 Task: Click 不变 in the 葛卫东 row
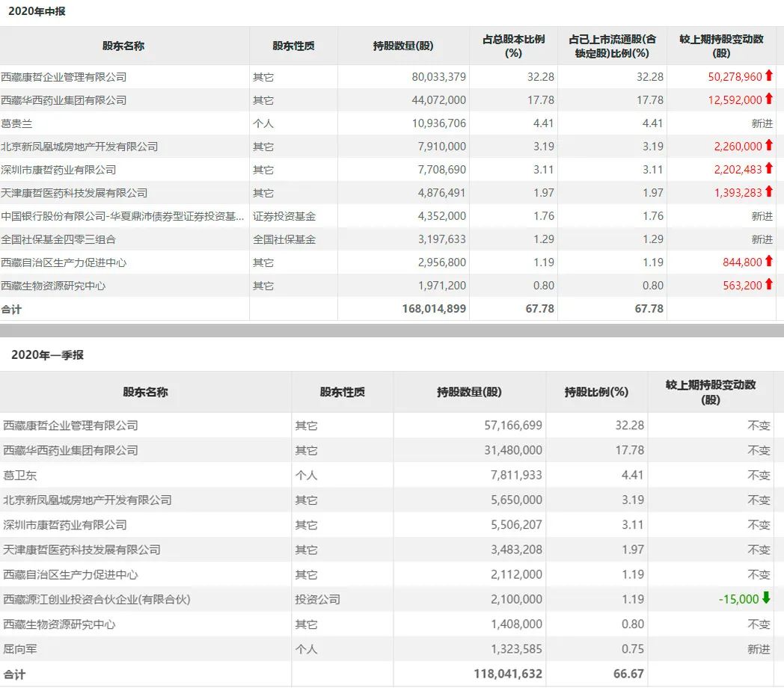[759, 476]
